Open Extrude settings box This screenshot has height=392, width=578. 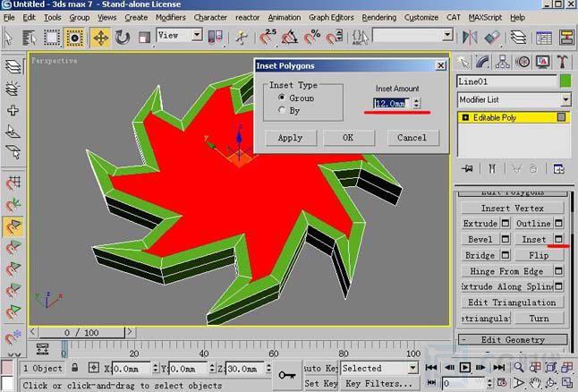pos(506,223)
